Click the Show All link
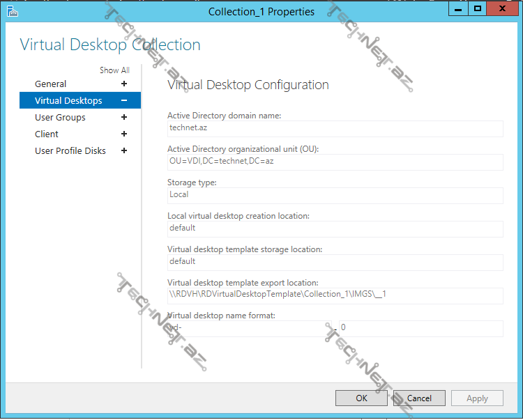523x420 pixels. (114, 70)
